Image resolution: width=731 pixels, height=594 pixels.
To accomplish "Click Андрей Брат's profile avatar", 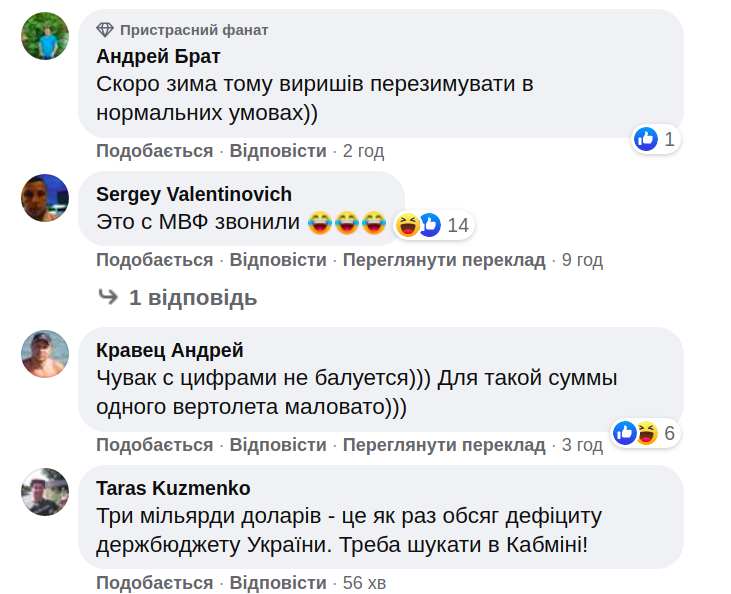I will click(45, 36).
